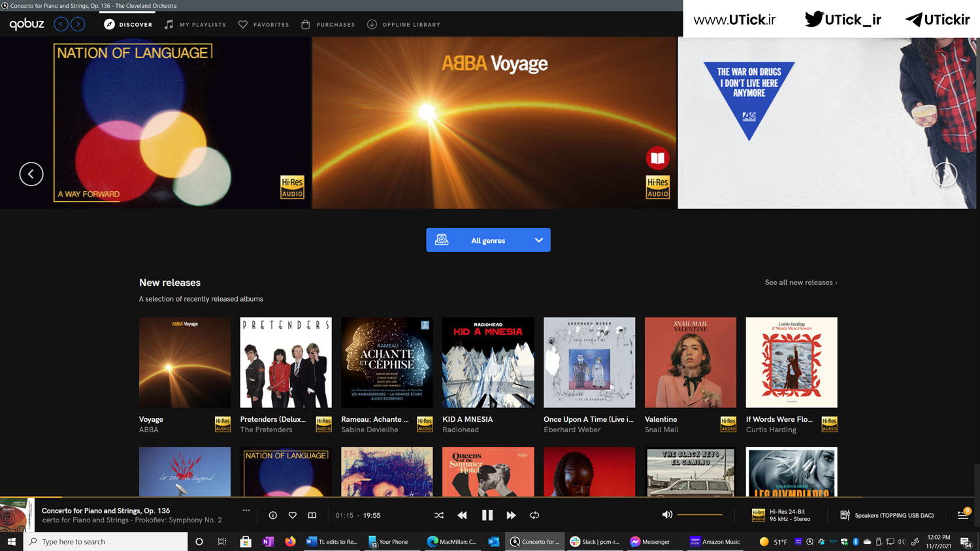Open Microsoft Store from taskbar
The width and height of the screenshot is (980, 551).
pyautogui.click(x=246, y=541)
